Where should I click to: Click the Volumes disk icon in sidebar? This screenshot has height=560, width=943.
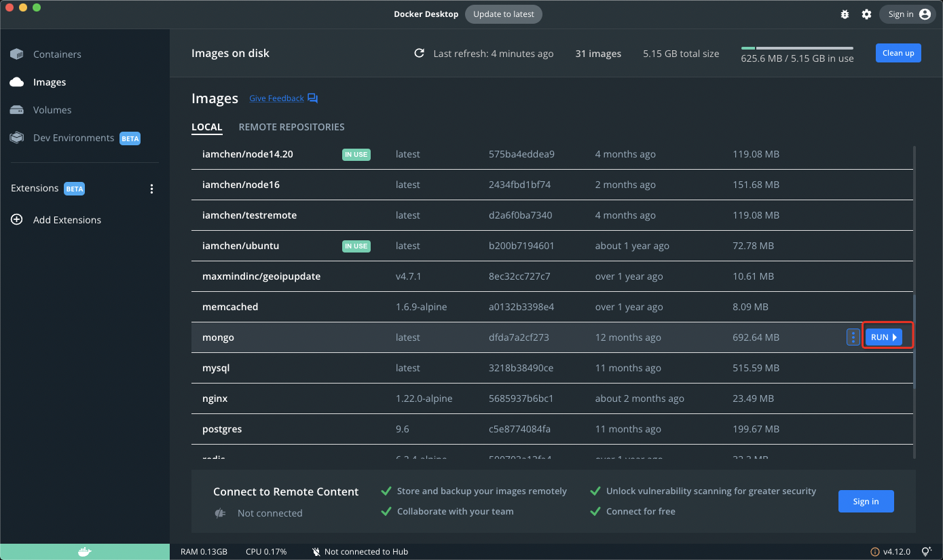pyautogui.click(x=17, y=110)
